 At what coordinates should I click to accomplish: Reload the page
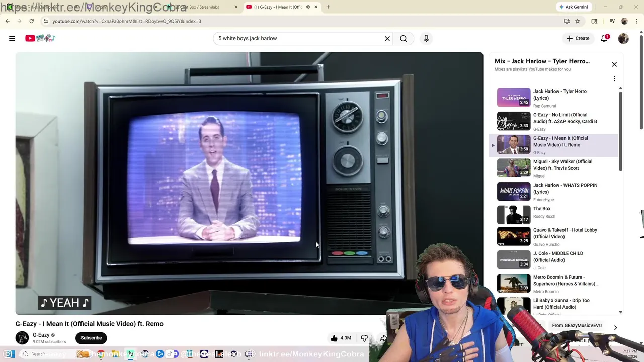point(31,21)
